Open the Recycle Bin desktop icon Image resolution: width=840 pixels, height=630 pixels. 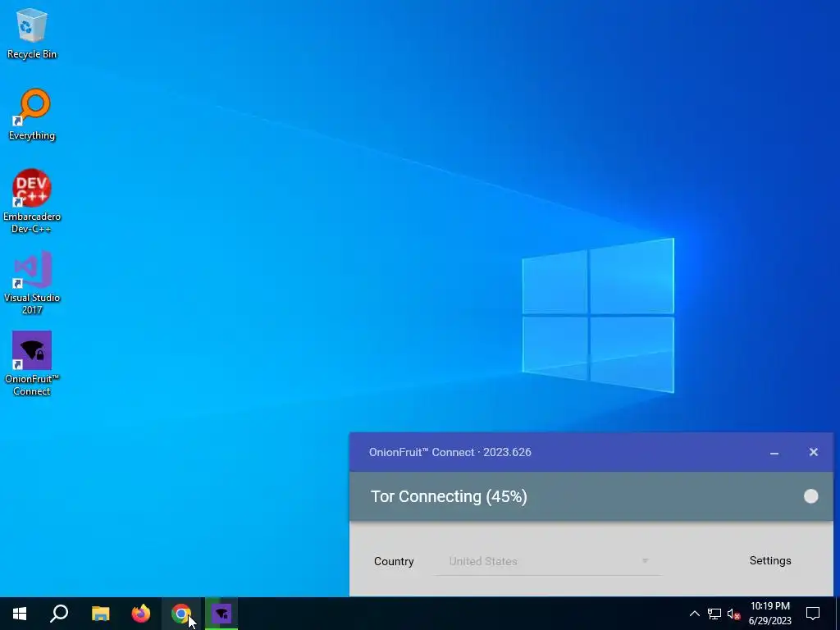[32, 33]
